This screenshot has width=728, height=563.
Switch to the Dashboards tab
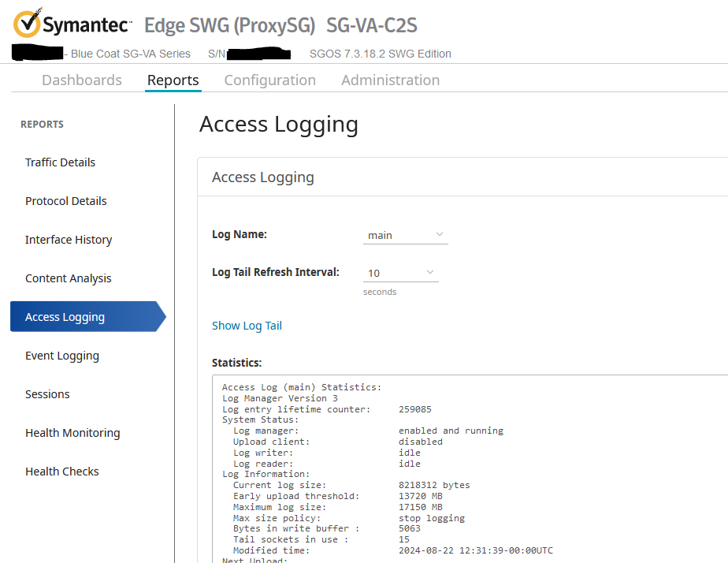pos(82,80)
